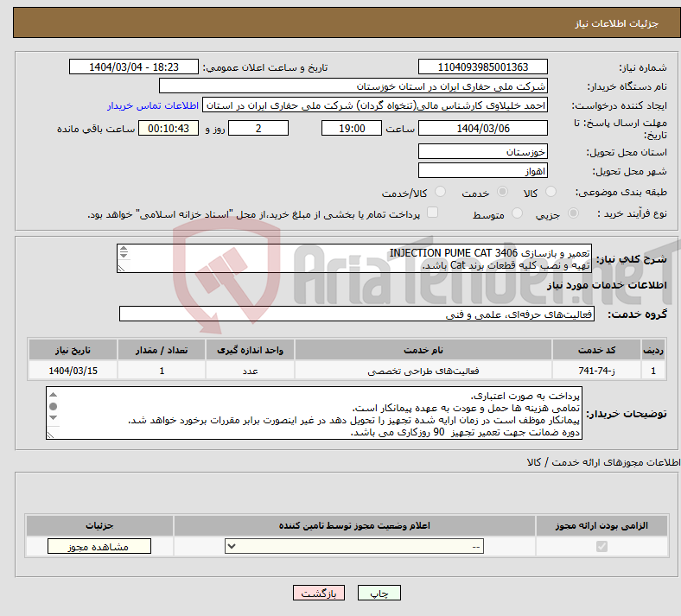Click the delivery city field اهواز
This screenshot has height=616, width=681.
click(482, 170)
